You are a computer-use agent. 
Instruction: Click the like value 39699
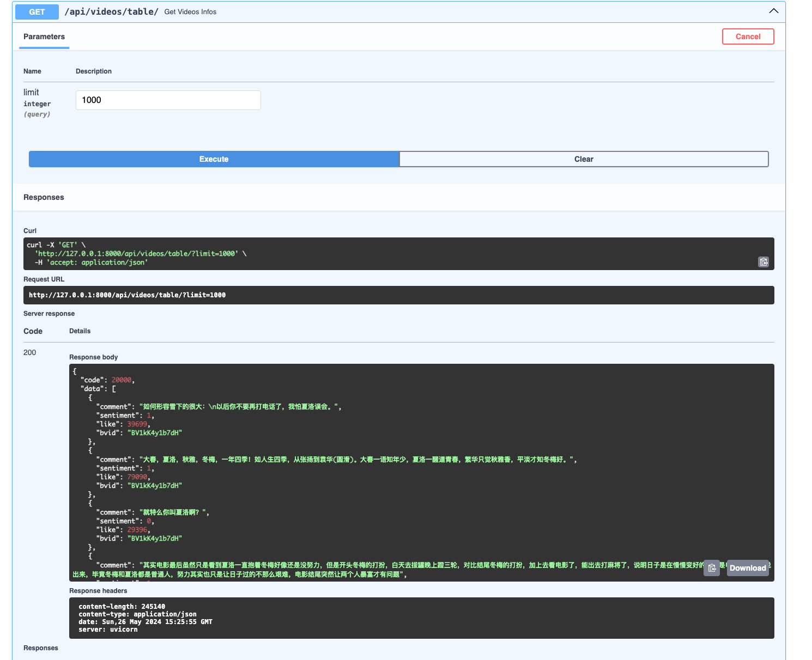pos(137,424)
